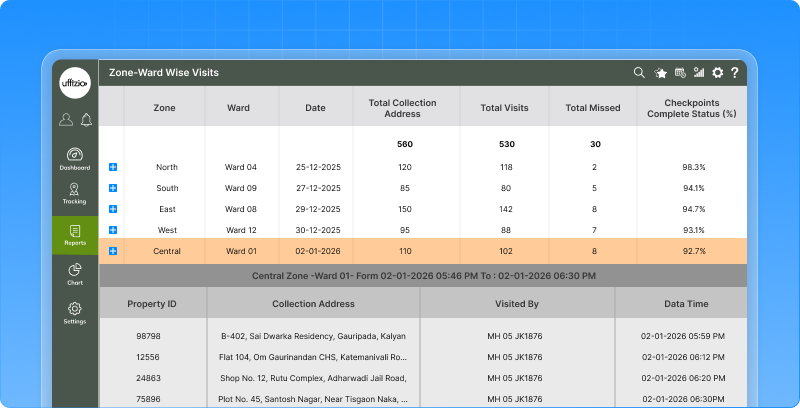Viewport: 800px width, 408px height.
Task: Click the bar chart analytics icon
Action: (x=699, y=73)
